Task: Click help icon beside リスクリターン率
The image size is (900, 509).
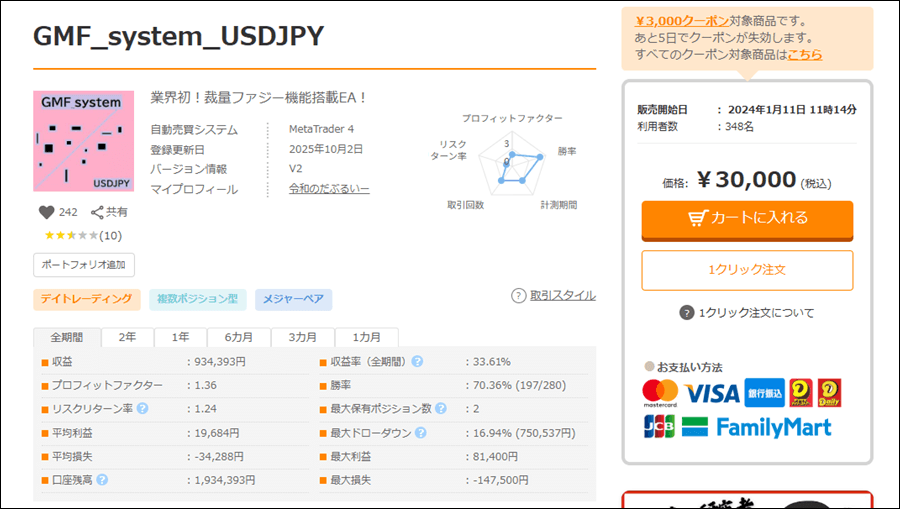Action: pyautogui.click(x=142, y=409)
